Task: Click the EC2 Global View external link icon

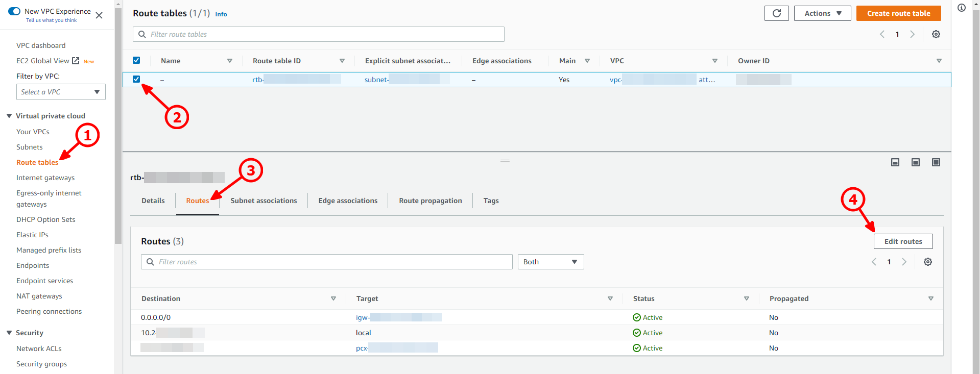Action: pyautogui.click(x=76, y=61)
